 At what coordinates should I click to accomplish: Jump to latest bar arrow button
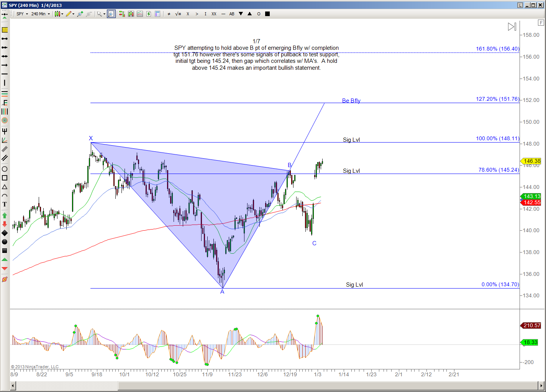click(512, 27)
